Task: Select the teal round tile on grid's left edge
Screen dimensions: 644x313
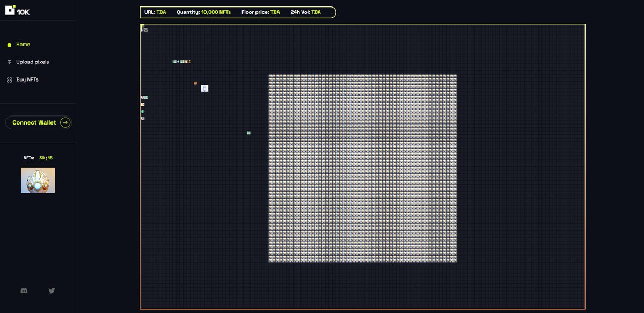Action: 142,112
